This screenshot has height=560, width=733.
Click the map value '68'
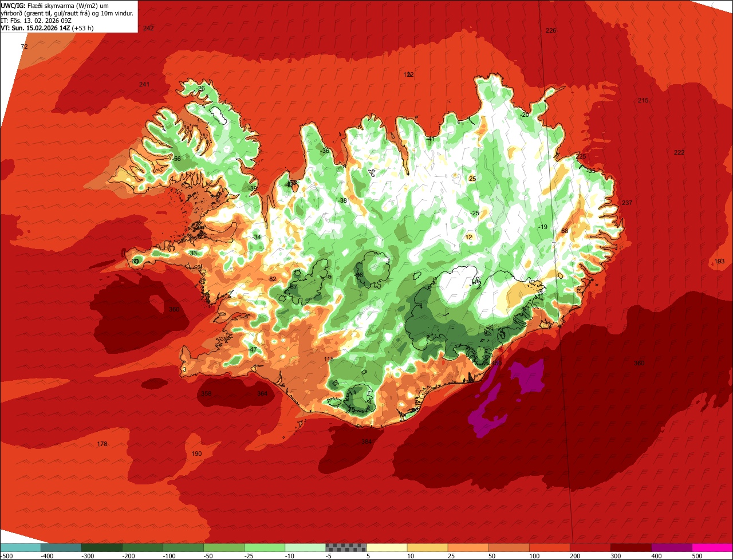(564, 231)
